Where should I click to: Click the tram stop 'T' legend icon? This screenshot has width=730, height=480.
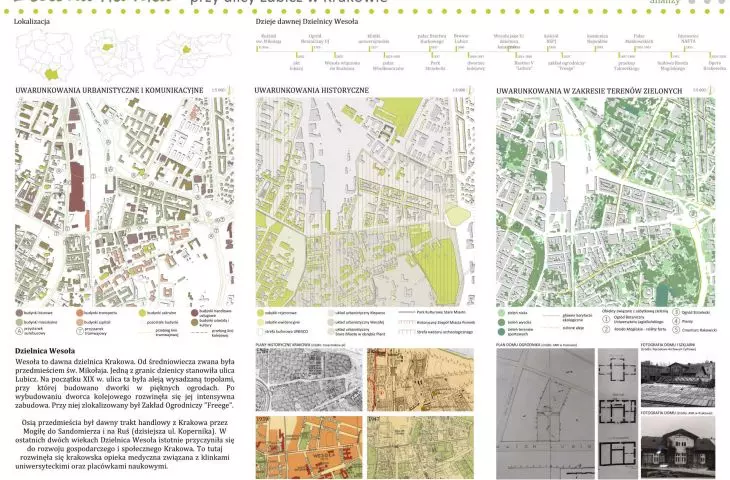point(80,331)
